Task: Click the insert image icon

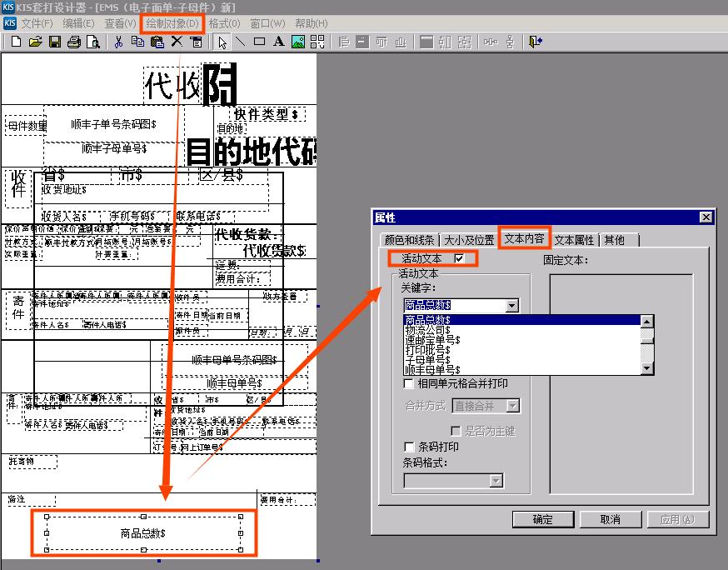Action: (x=299, y=41)
